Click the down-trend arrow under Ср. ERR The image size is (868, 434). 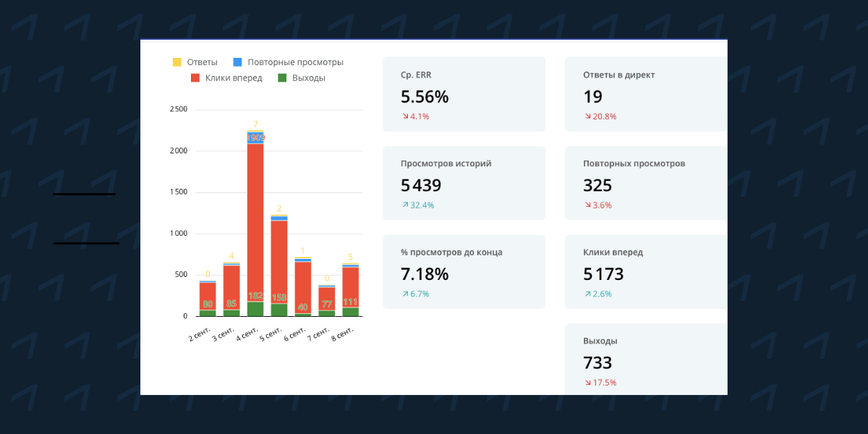coord(404,116)
